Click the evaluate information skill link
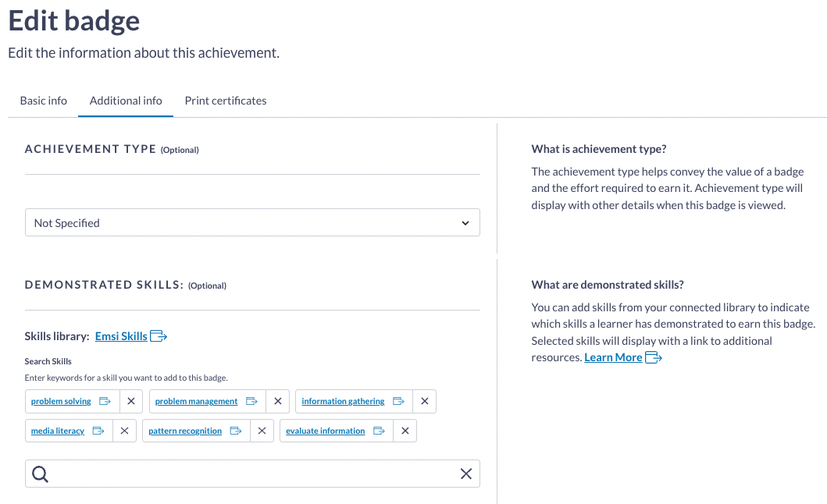Screen dimensions: 827x504 pyautogui.click(x=326, y=431)
